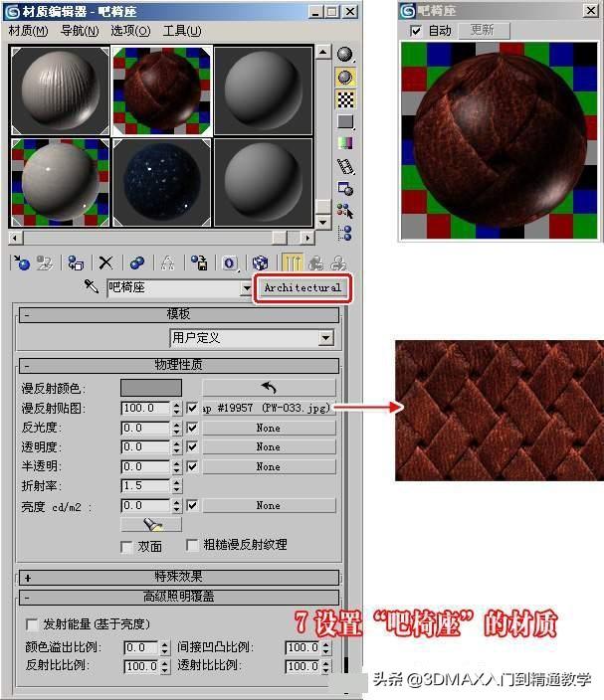Viewport: 604px width, 700px height.
Task: Click the 漫反射颜色 gray color swatch
Action: click(151, 388)
